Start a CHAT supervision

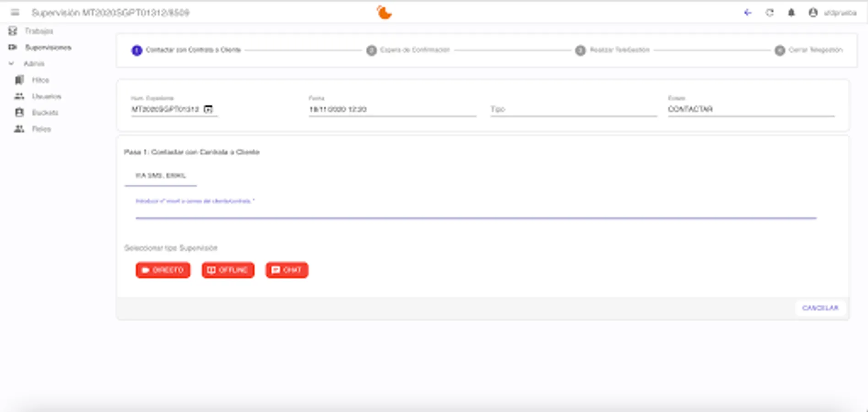287,270
